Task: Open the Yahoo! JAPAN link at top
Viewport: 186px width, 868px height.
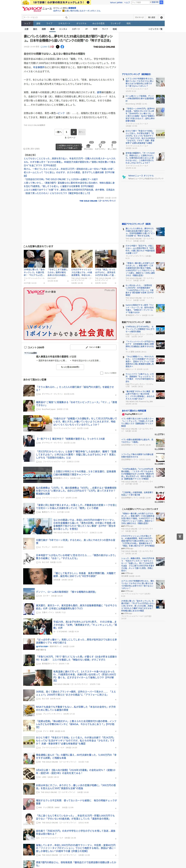Action: (116, 2)
